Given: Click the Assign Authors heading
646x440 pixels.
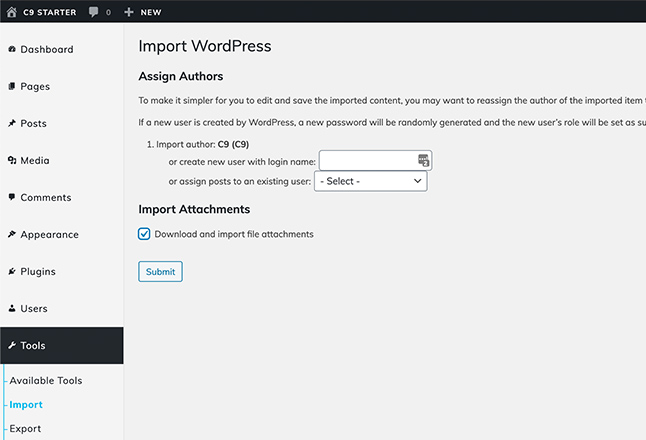Looking at the screenshot, I should (180, 76).
